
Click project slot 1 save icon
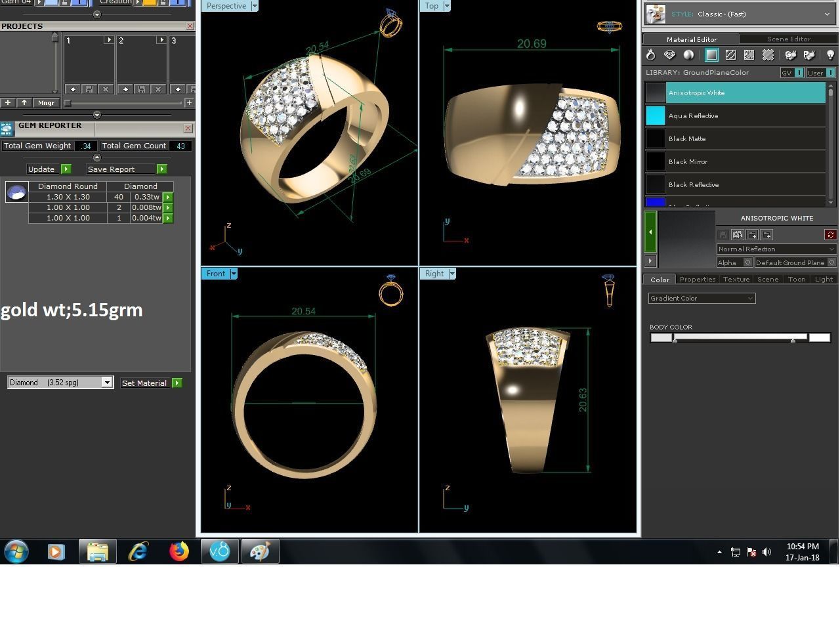(x=89, y=89)
